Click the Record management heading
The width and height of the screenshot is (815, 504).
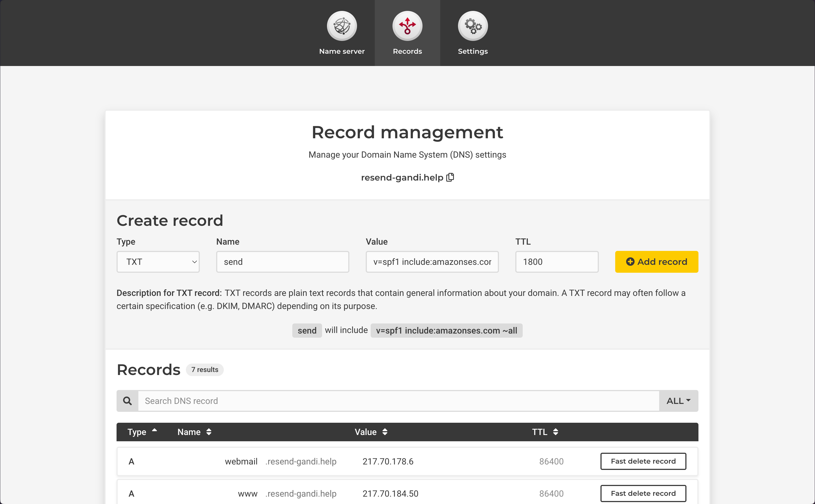pos(407,132)
